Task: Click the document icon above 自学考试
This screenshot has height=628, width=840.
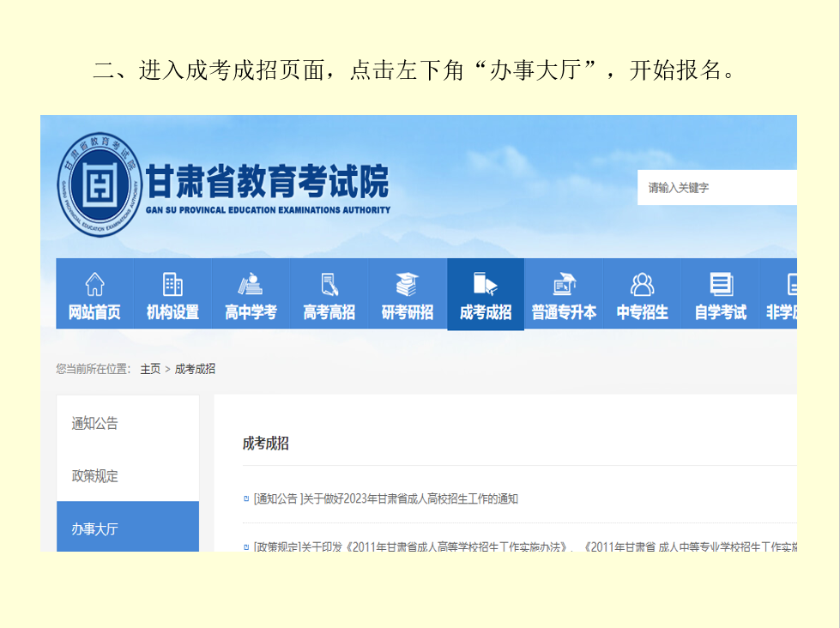Action: (x=721, y=284)
